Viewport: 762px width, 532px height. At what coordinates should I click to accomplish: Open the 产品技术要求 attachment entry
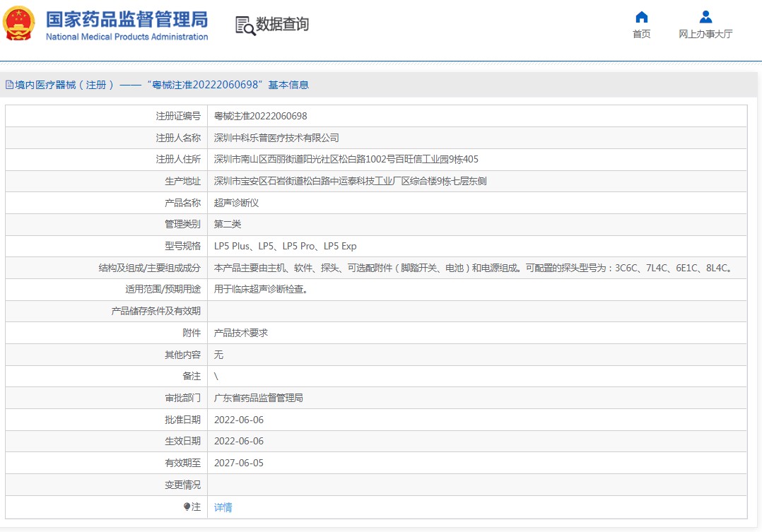[239, 333]
